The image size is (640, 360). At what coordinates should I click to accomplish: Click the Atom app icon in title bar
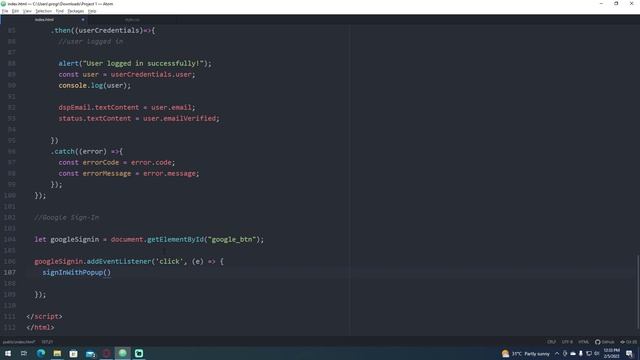(x=4, y=4)
